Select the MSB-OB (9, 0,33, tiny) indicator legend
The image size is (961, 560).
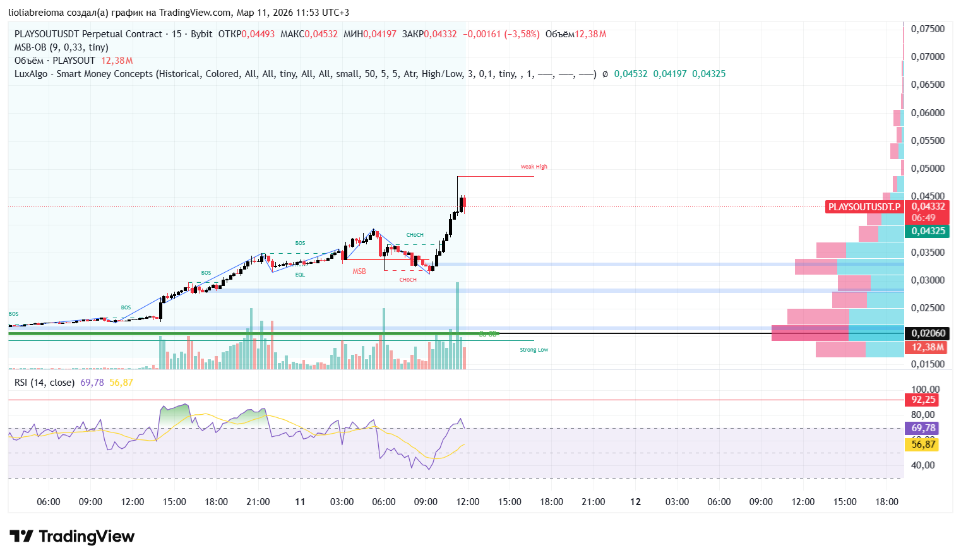[x=61, y=47]
